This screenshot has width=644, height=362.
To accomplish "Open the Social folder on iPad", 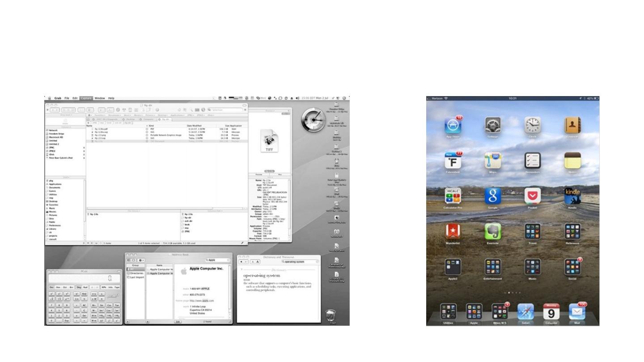I will (x=572, y=267).
